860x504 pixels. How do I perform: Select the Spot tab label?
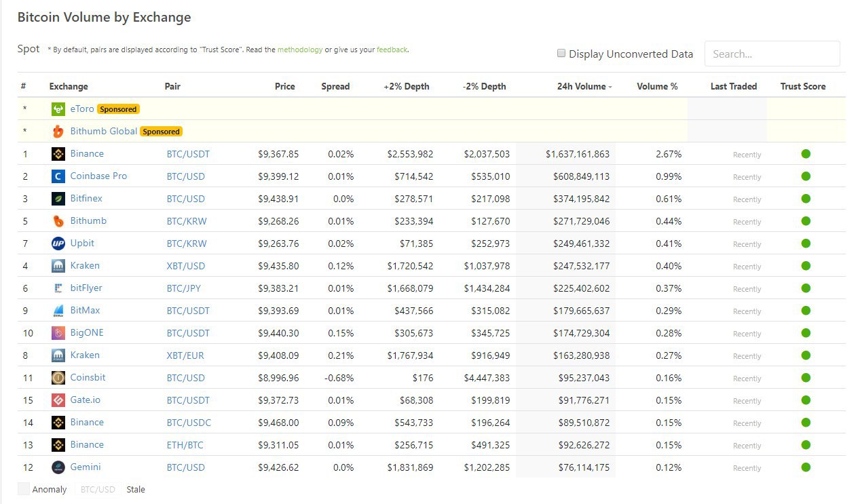[29, 49]
